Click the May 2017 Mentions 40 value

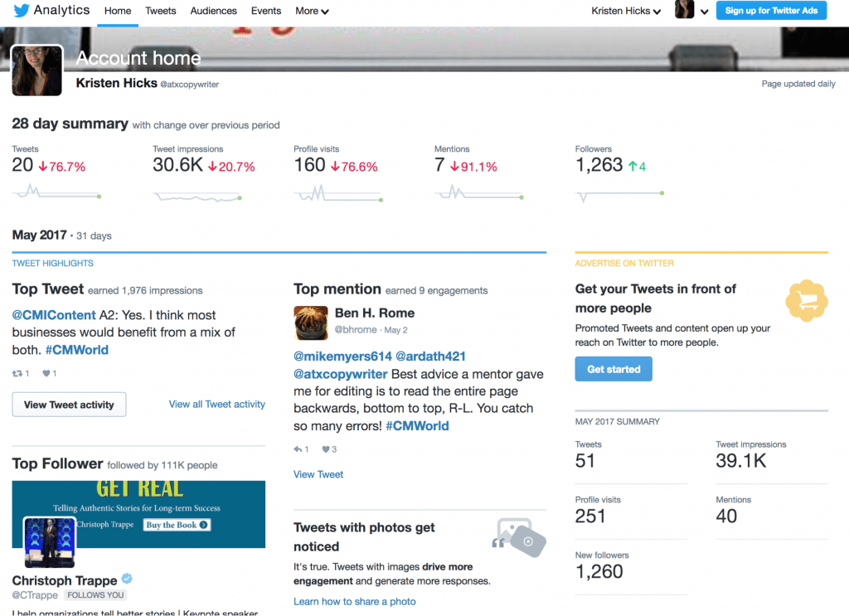(x=726, y=516)
